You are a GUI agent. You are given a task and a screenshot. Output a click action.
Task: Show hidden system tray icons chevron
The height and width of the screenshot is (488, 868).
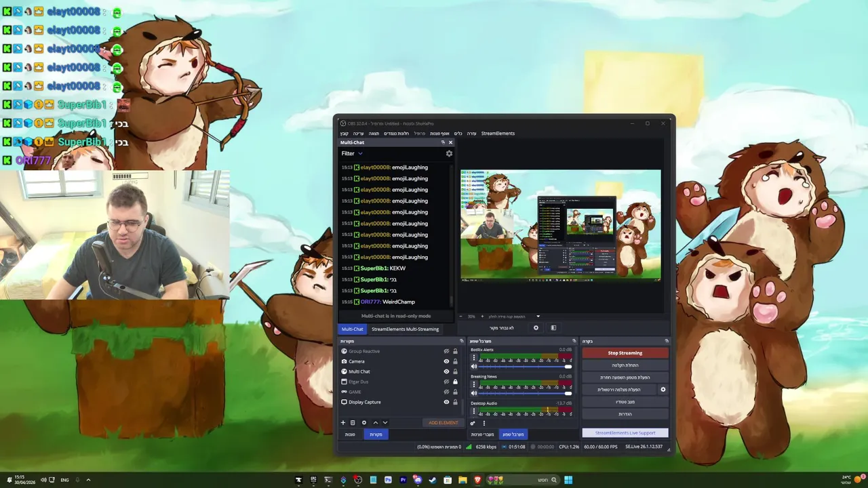pos(88,480)
